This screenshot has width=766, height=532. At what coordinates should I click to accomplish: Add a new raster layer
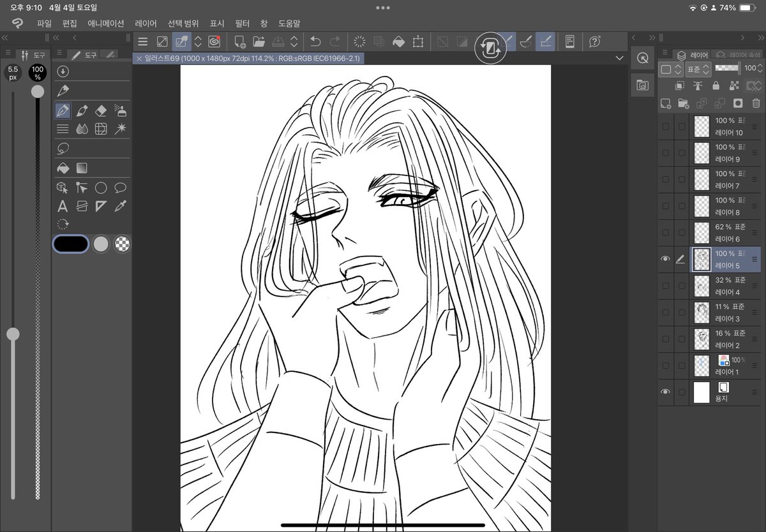(665, 103)
